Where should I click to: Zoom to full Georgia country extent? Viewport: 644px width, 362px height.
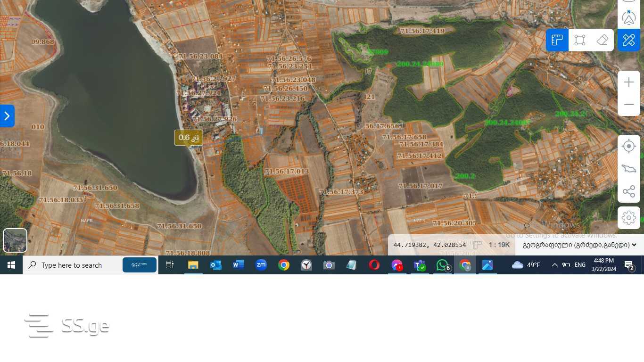(629, 169)
